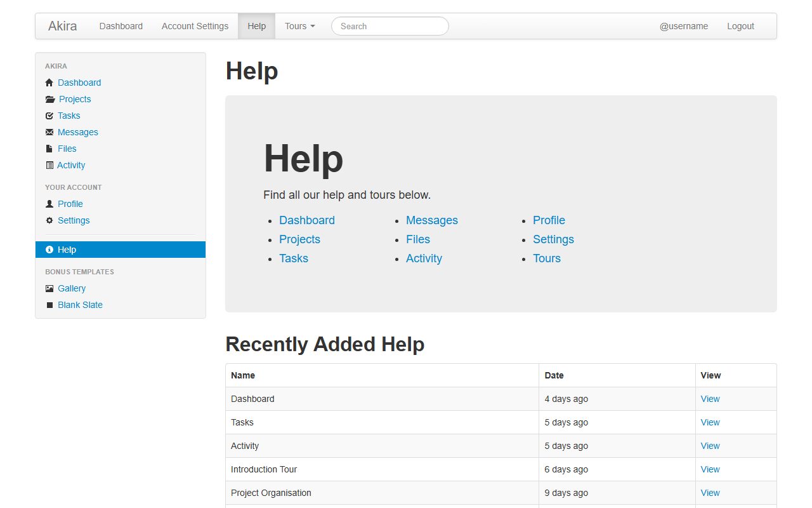Viewport: 812px width, 508px height.
Task: Click the user icon beside Profile
Action: point(49,204)
